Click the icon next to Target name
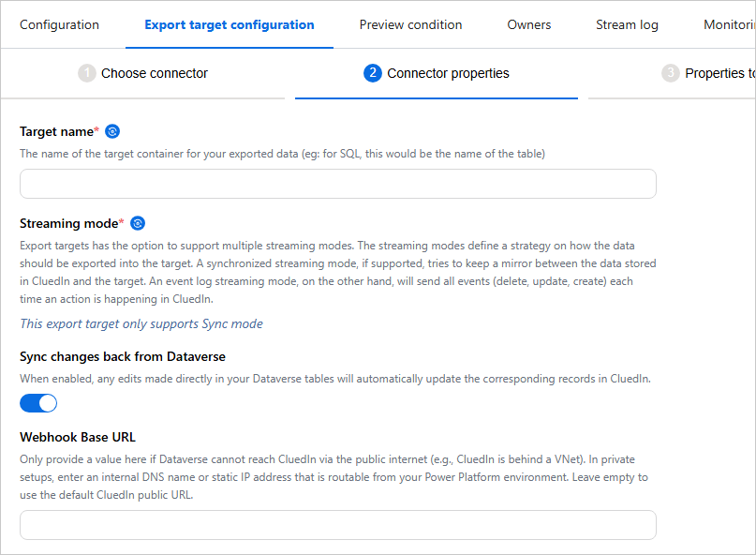 pyautogui.click(x=112, y=131)
